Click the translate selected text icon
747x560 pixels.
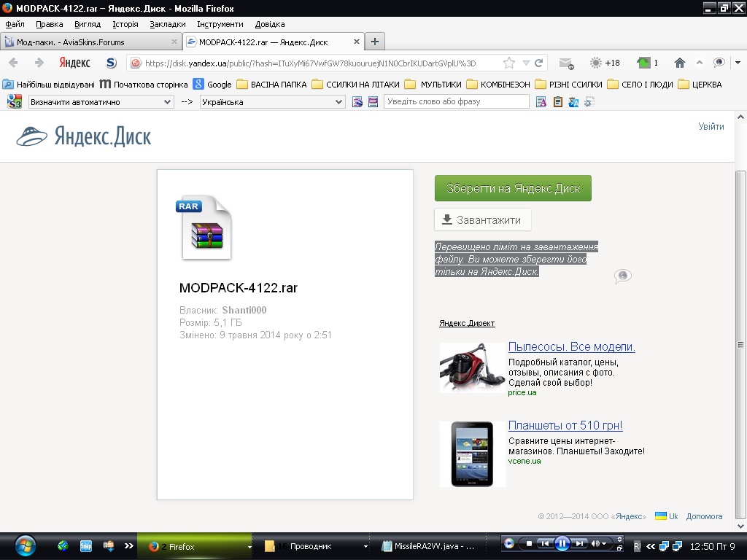pyautogui.click(x=373, y=101)
